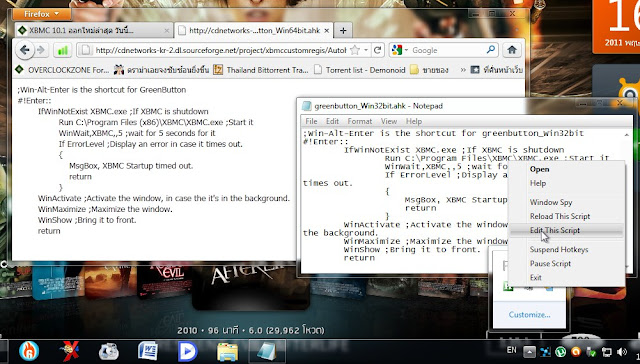Click Google search input field
Screen dimensions: 640x364
tap(448, 50)
